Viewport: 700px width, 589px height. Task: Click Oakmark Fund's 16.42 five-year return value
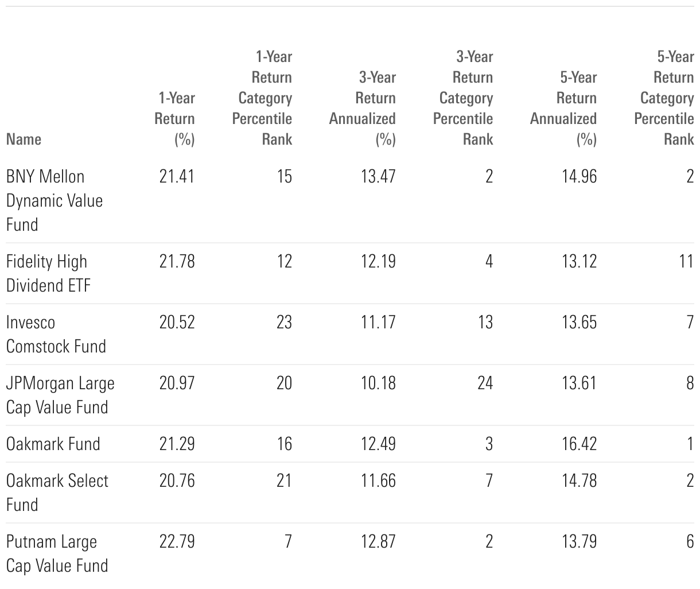579,444
